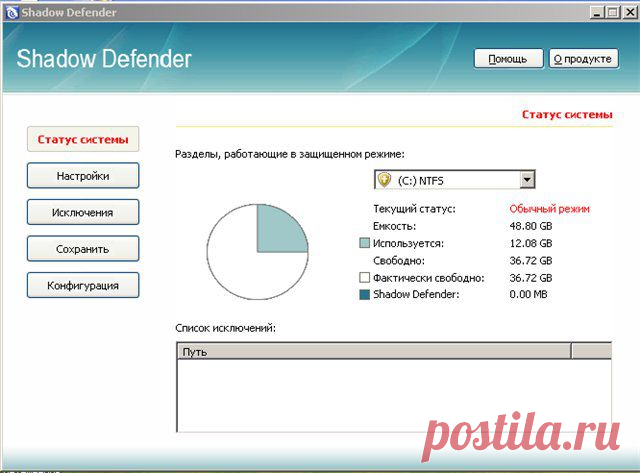
Task: Switch to the Статус системы section
Action: (x=82, y=139)
